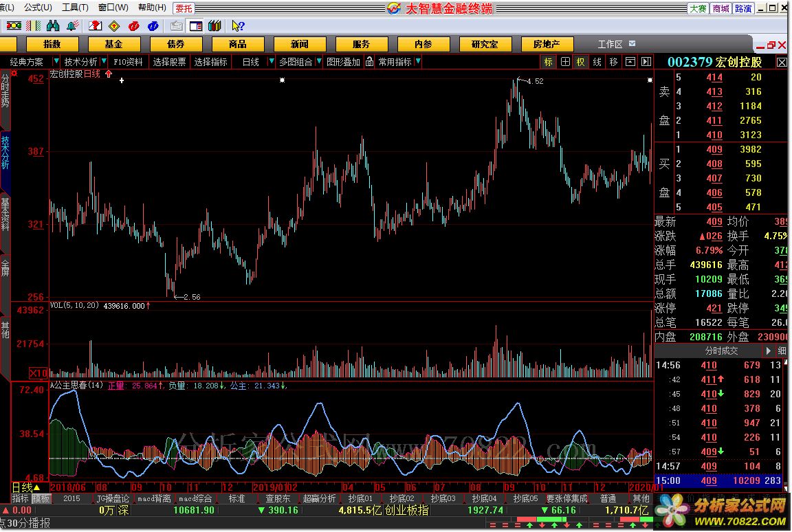
Task: Expand the 经典方案 dropdown arrow
Action: 56,61
